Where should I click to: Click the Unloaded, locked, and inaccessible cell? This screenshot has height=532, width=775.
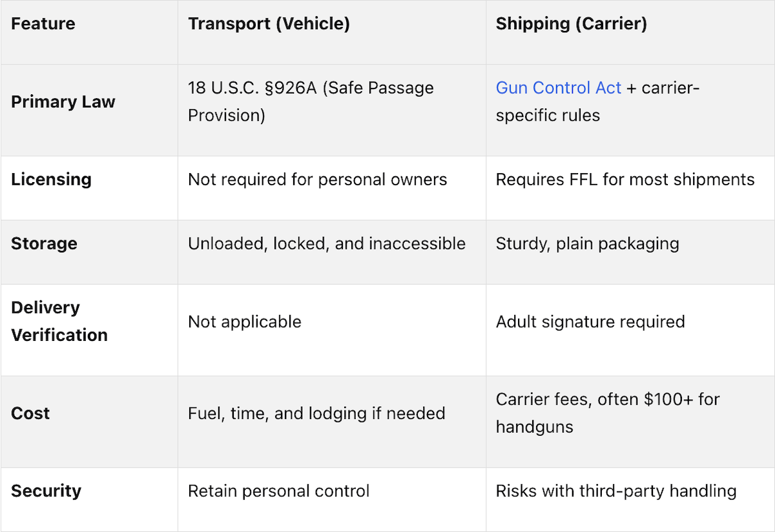[x=326, y=244]
